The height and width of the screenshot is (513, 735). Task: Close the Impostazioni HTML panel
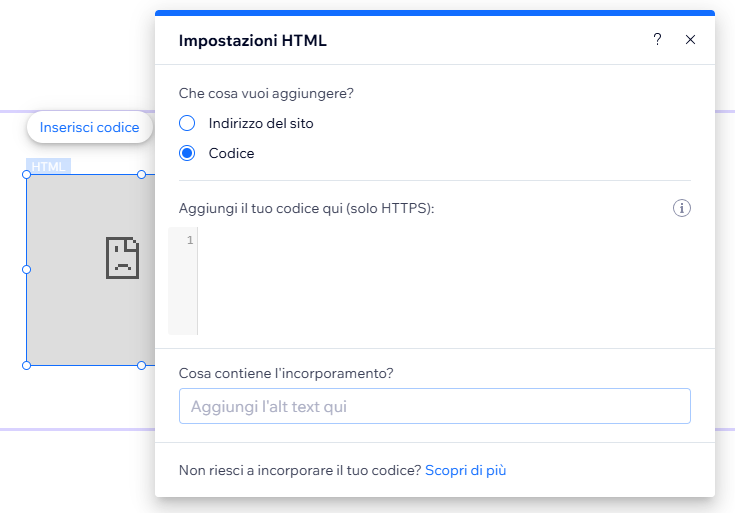(x=690, y=40)
